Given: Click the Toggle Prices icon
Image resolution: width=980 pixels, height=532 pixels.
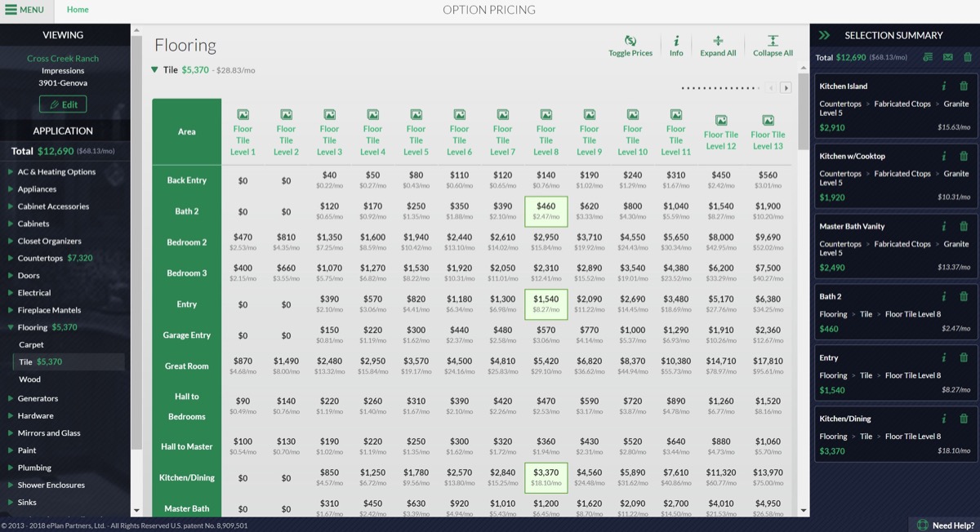Looking at the screenshot, I should (630, 41).
